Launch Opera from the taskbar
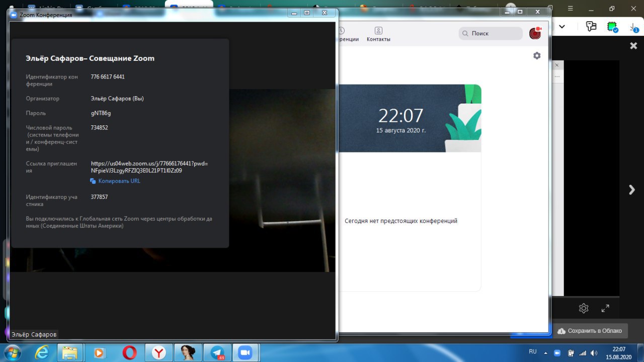 (129, 353)
